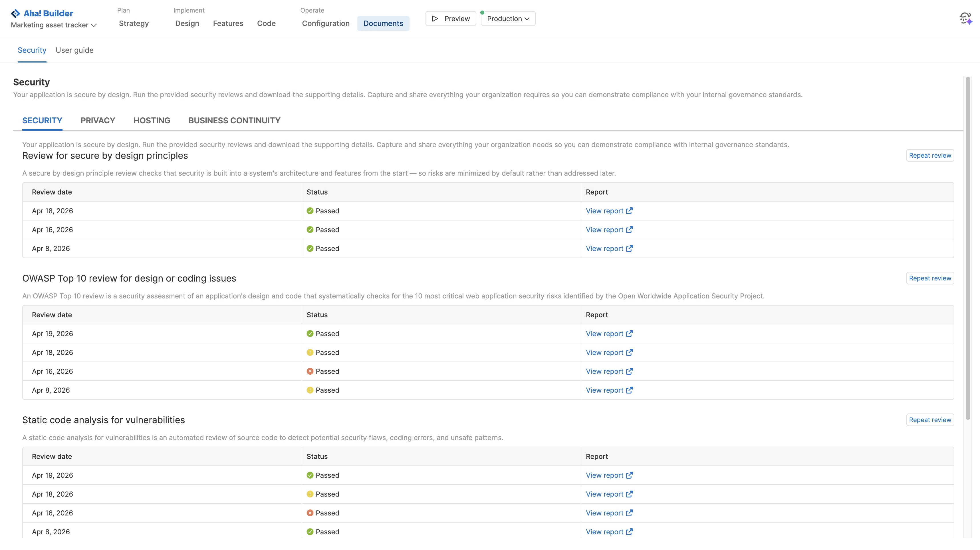
Task: Click the green Passed check for Apr 19, 2026 OWASP review
Action: (310, 334)
